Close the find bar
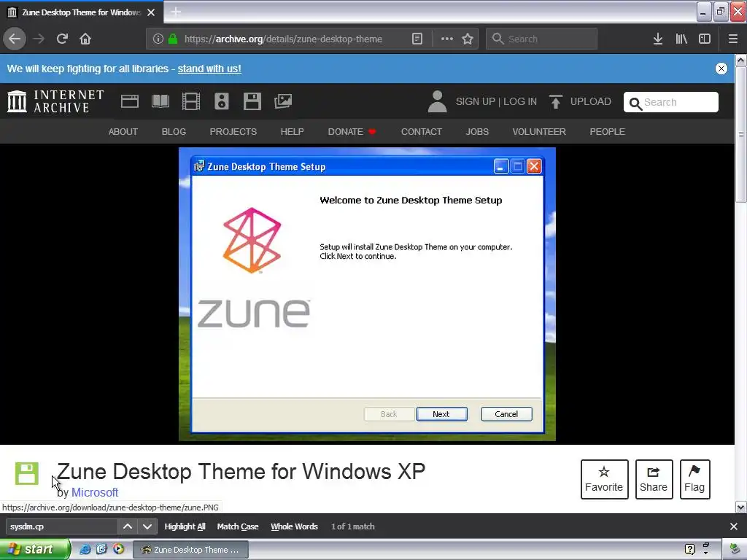Image resolution: width=747 pixels, height=560 pixels. coord(734,526)
